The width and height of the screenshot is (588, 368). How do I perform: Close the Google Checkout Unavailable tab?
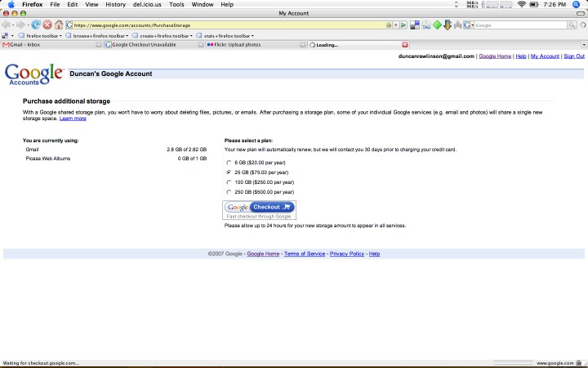(x=201, y=45)
